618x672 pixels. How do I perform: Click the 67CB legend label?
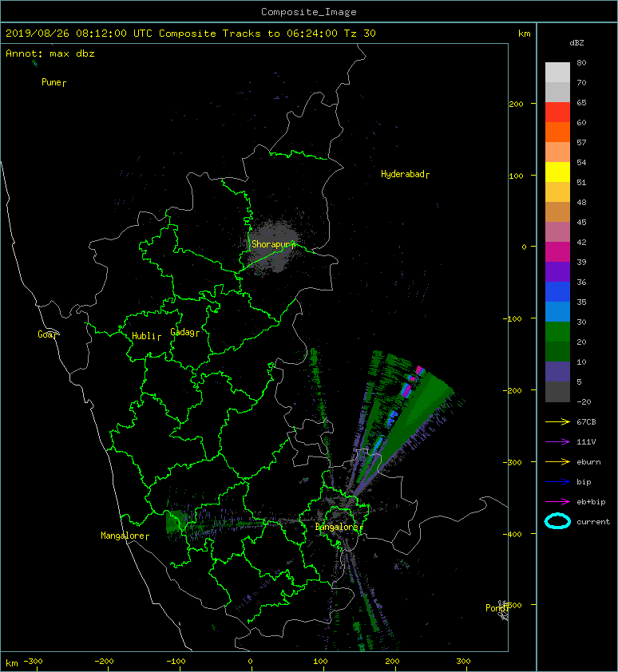tap(586, 422)
